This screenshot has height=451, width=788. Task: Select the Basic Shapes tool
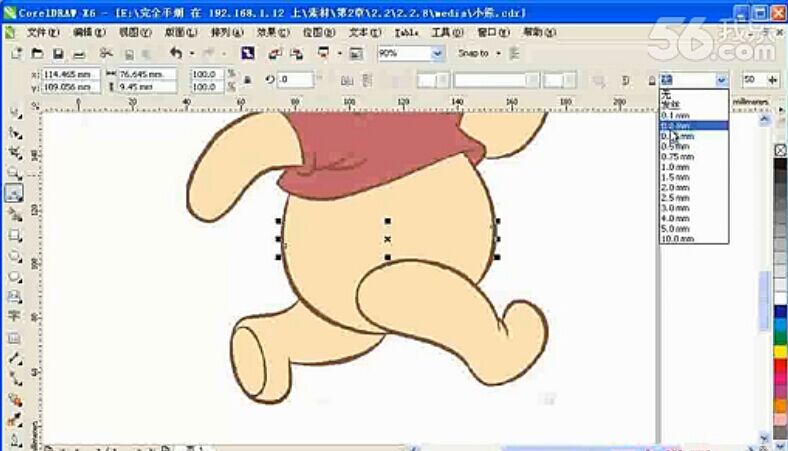[x=15, y=297]
